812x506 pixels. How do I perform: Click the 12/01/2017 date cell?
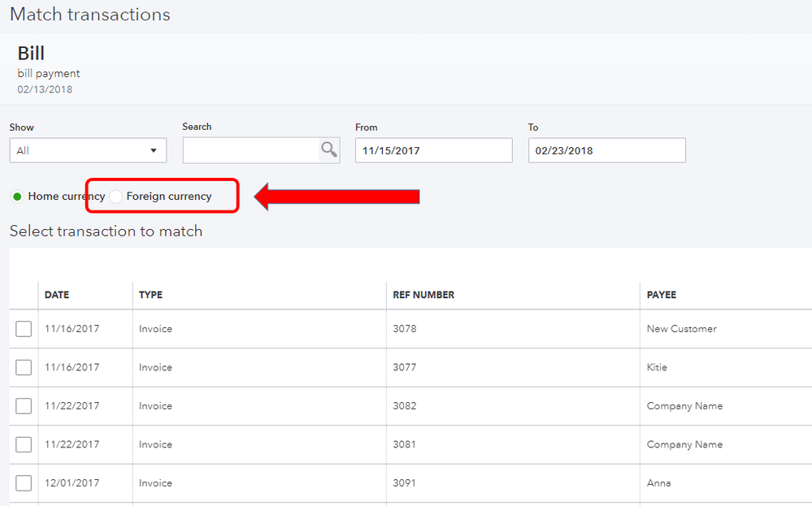72,483
